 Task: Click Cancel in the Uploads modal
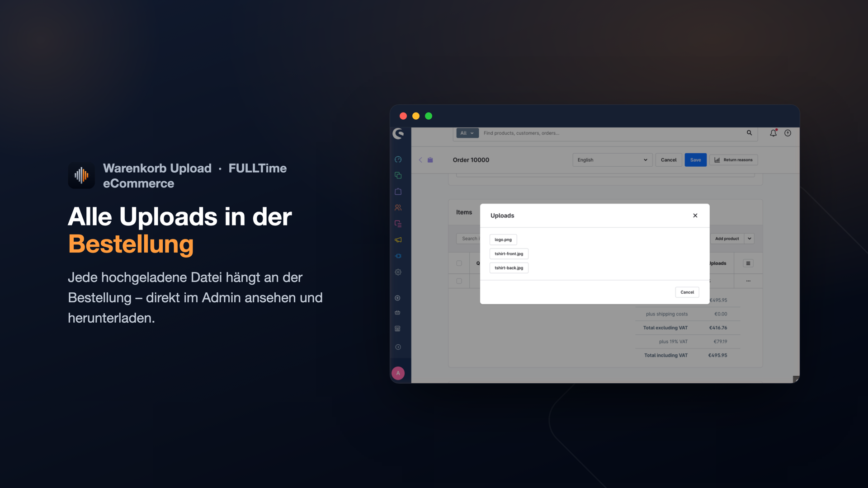point(687,292)
